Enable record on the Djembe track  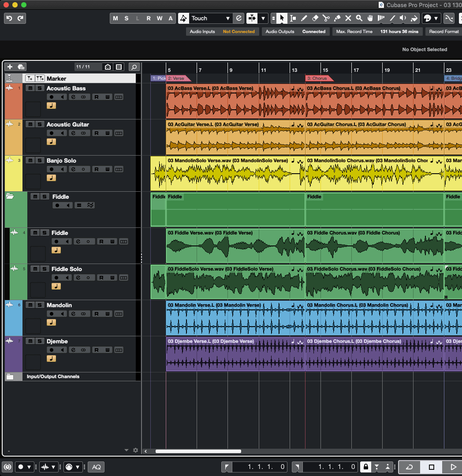(x=52, y=350)
